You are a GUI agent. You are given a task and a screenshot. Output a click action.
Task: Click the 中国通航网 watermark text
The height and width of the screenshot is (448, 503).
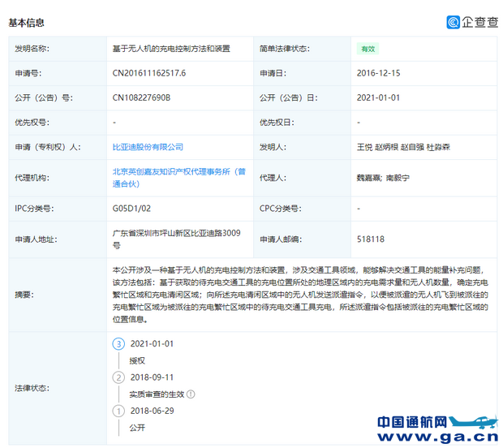click(x=412, y=423)
